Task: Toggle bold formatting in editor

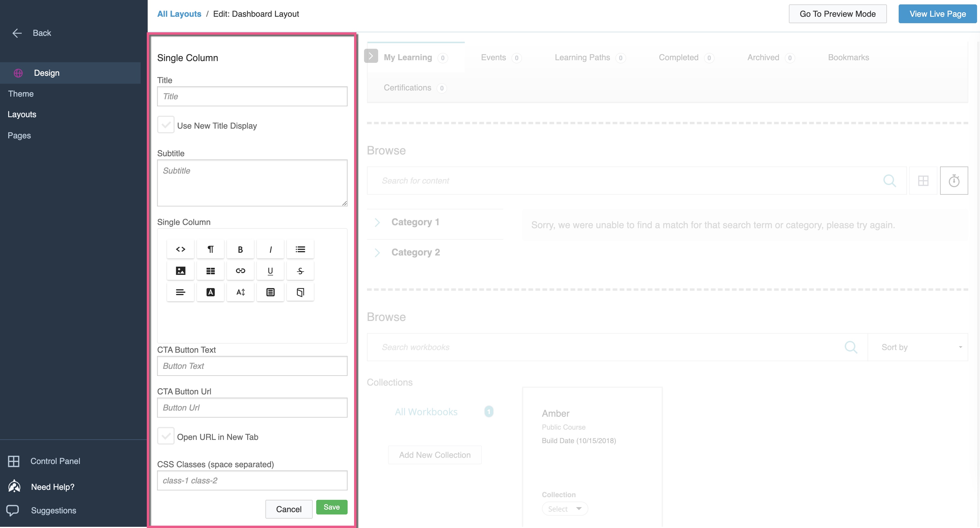Action: 240,249
